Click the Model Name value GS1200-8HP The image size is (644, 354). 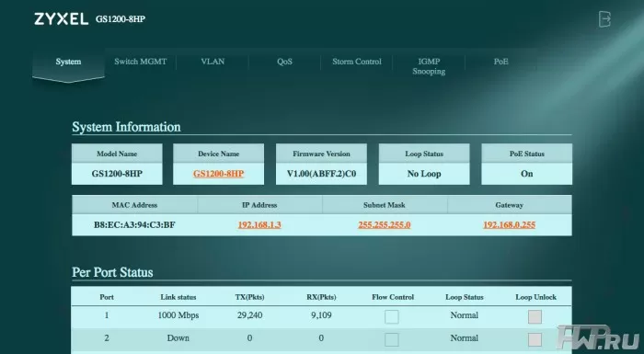117,174
